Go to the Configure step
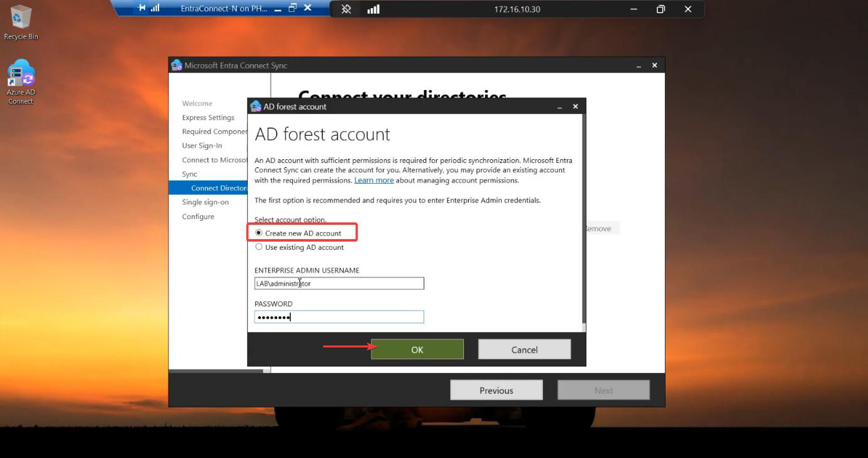This screenshot has height=458, width=868. click(198, 216)
